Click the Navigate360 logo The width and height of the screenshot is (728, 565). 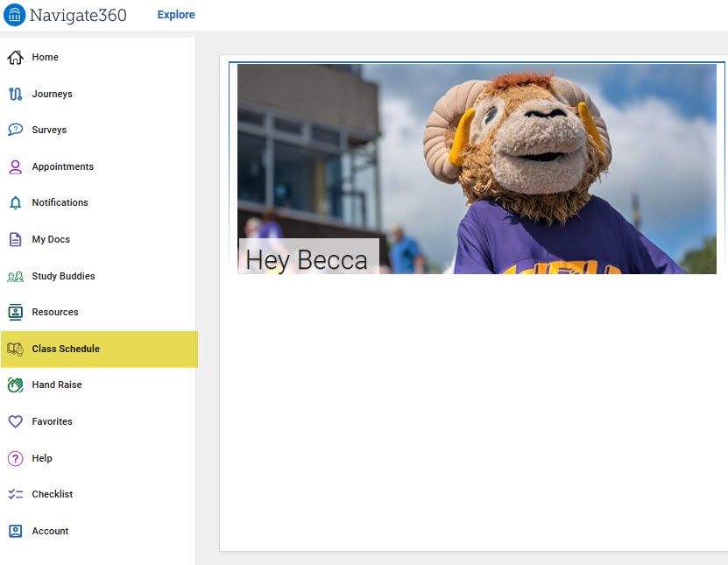tap(66, 15)
